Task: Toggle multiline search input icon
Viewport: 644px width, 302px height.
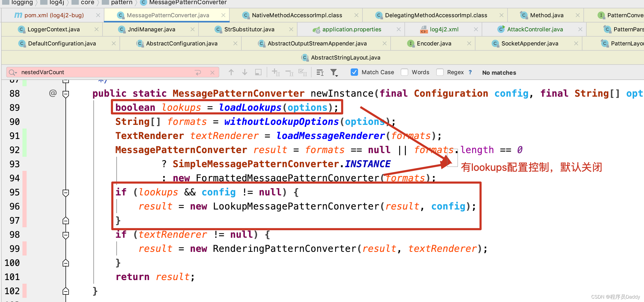Action: pyautogui.click(x=198, y=72)
